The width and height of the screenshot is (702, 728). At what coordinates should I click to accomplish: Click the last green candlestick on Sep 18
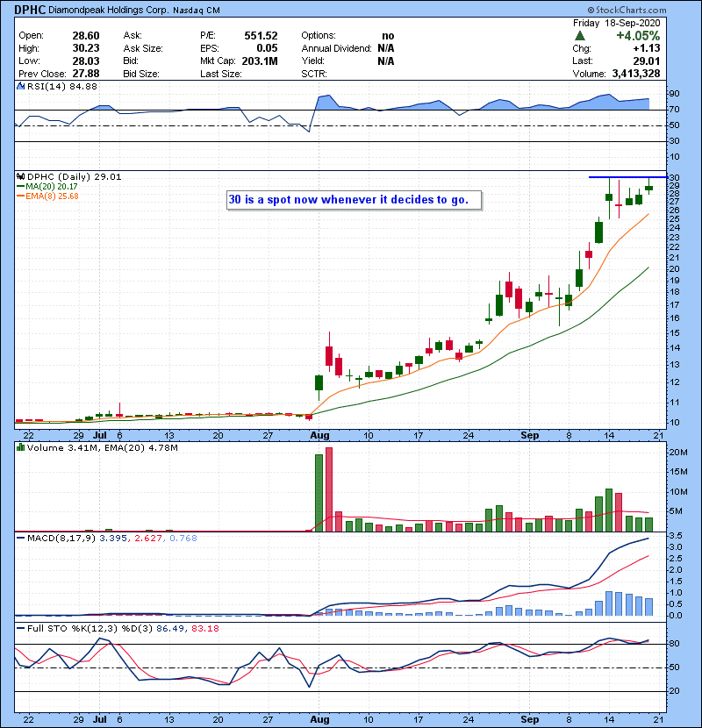[648, 187]
